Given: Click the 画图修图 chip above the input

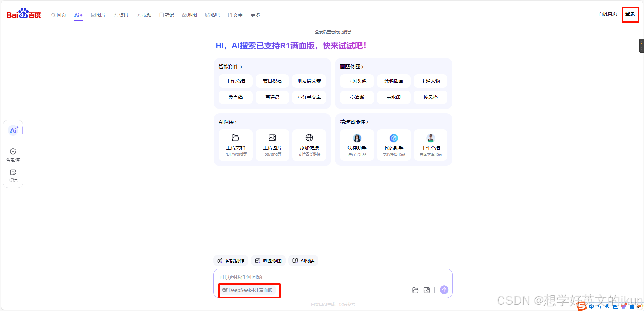Looking at the screenshot, I should coord(268,261).
